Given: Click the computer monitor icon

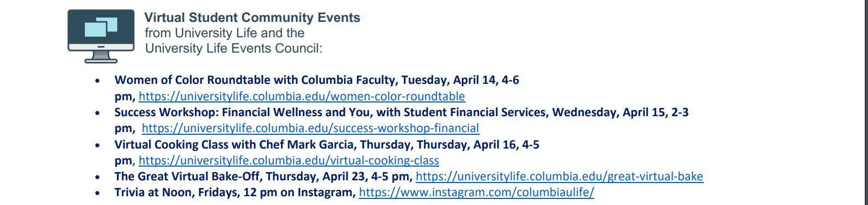Looking at the screenshot, I should [x=101, y=36].
